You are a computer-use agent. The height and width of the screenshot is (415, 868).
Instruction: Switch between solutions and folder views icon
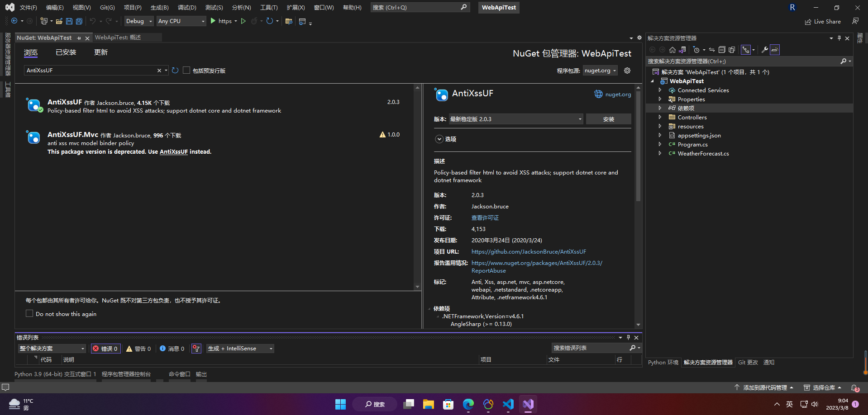[682, 50]
